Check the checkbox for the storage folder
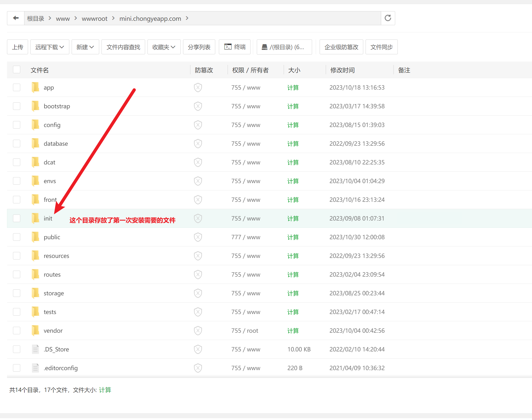 16,293
